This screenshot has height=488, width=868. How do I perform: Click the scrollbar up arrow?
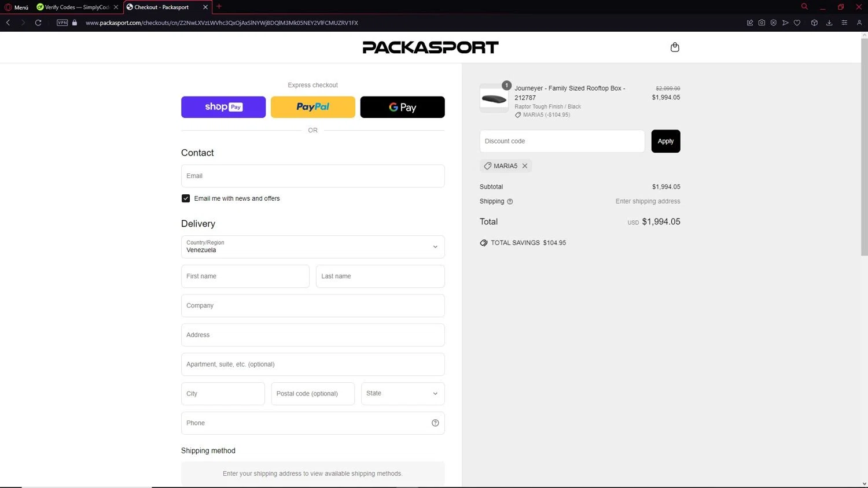click(864, 35)
